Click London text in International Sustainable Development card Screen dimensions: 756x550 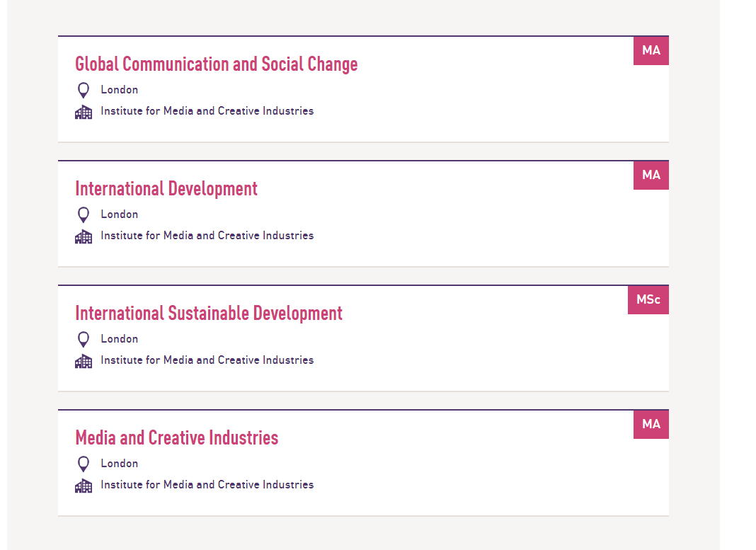tap(120, 339)
